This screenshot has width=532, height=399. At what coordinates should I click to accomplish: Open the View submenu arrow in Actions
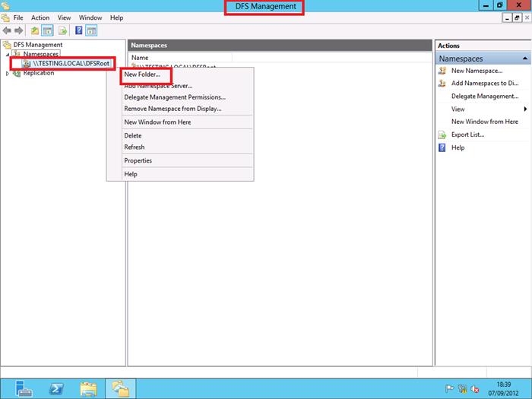[x=525, y=109]
